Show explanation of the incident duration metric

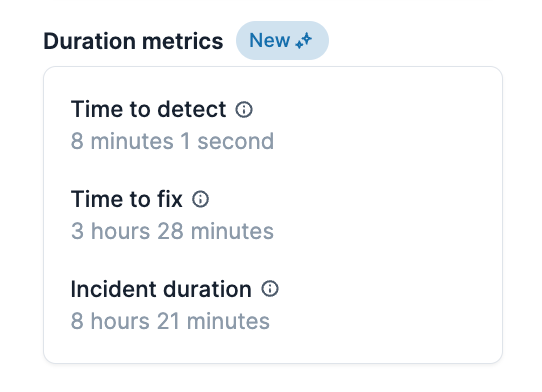point(270,289)
